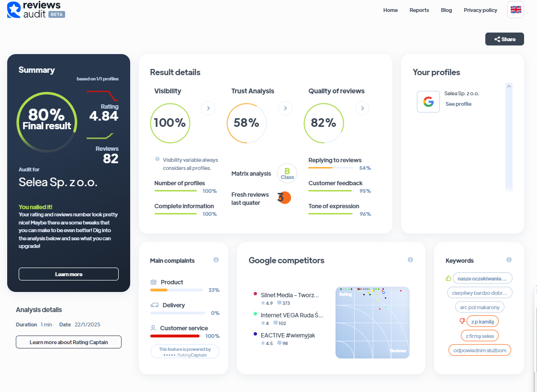Viewport: 537px width, 392px height.
Task: Click the thumbs-down negative keywords icon
Action: tap(462, 321)
